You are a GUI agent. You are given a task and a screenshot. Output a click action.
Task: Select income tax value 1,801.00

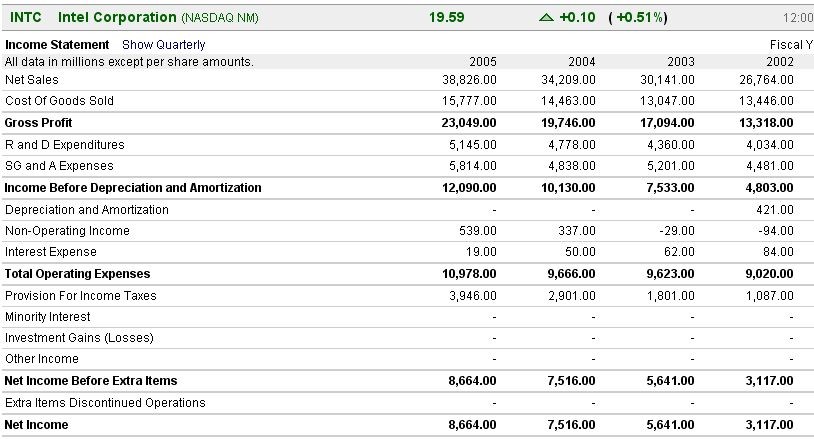click(x=671, y=296)
